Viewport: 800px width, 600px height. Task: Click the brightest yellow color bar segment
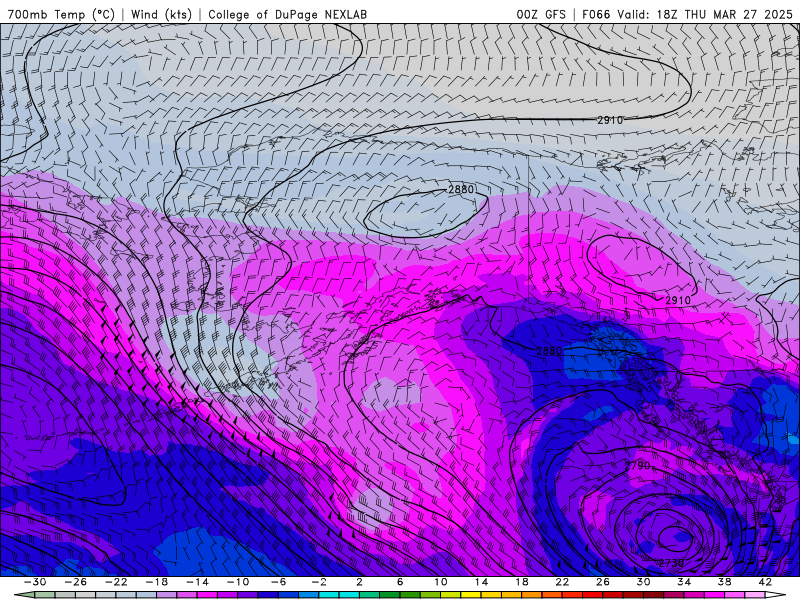tap(471, 595)
